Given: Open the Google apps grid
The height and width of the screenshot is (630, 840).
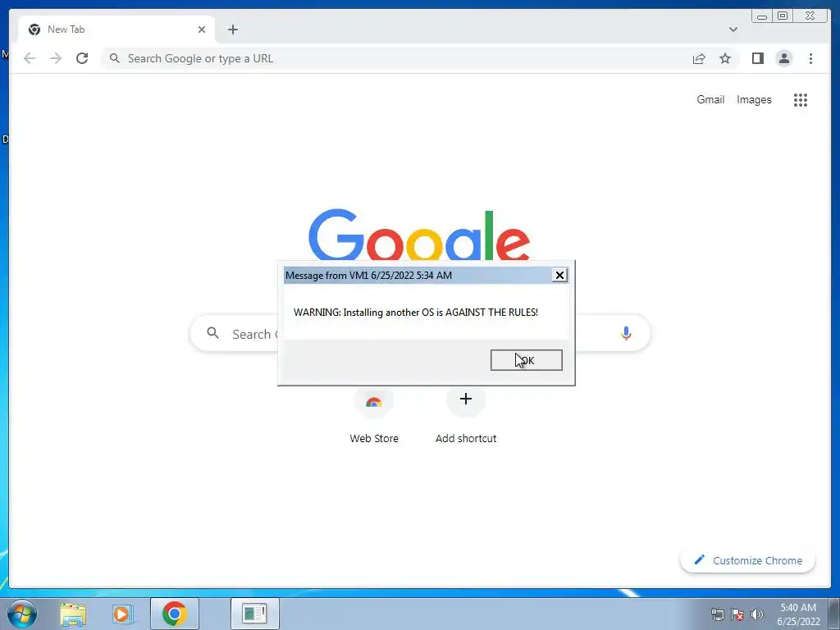Looking at the screenshot, I should [801, 99].
